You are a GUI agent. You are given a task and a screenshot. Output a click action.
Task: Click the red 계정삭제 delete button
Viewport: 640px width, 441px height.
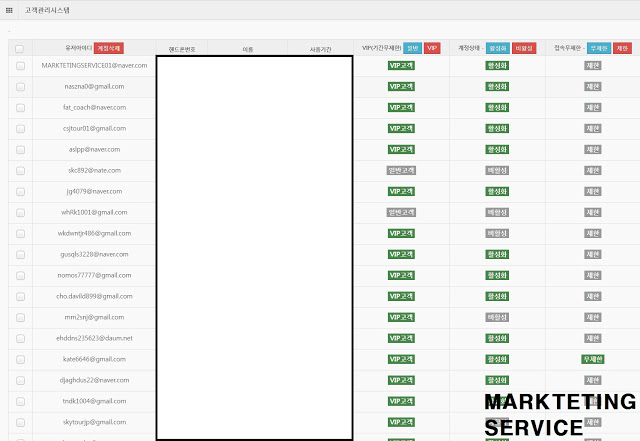click(x=109, y=48)
